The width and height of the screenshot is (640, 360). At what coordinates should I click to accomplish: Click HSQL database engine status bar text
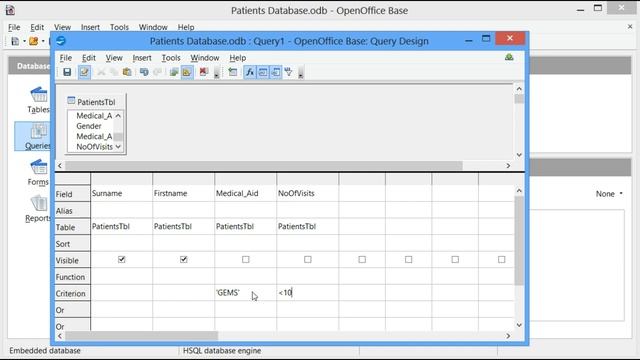222,351
